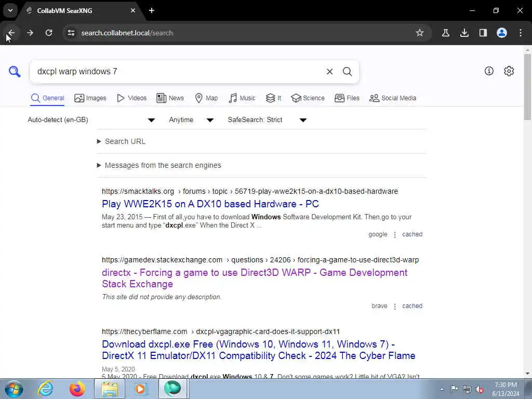Viewport: 532px width, 399px height.
Task: Open the Downloads icon in toolbar
Action: click(x=464, y=33)
